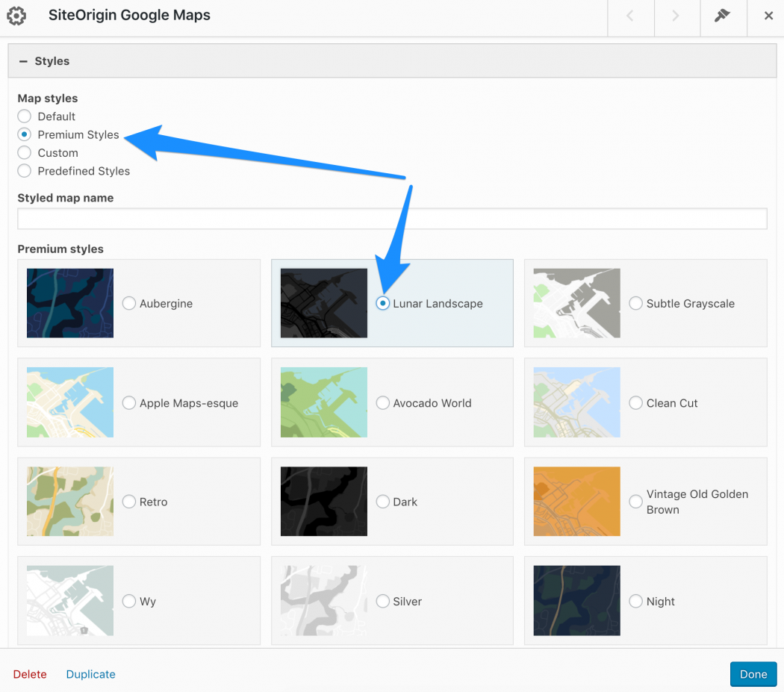Viewport: 784px width, 692px height.
Task: Click the Duplicate link
Action: pos(90,674)
